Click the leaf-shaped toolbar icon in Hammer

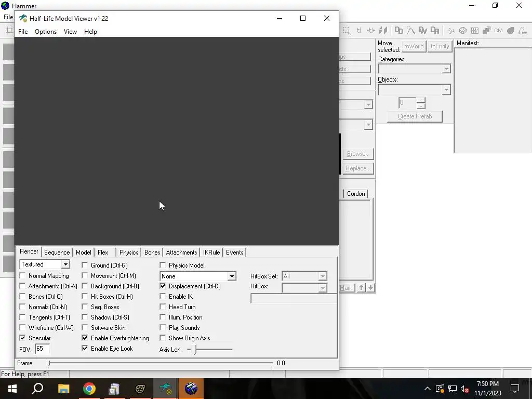click(x=511, y=31)
